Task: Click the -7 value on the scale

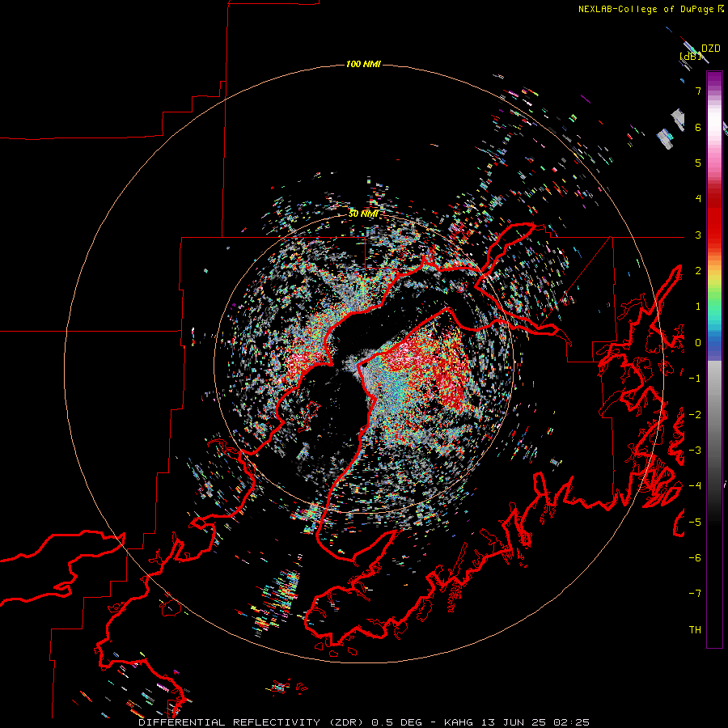Action: [x=695, y=594]
